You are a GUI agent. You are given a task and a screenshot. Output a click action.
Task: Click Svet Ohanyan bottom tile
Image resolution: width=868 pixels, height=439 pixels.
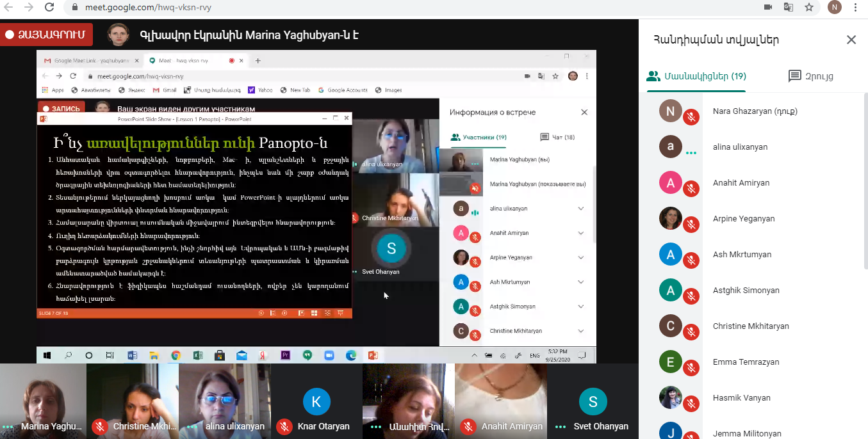593,401
